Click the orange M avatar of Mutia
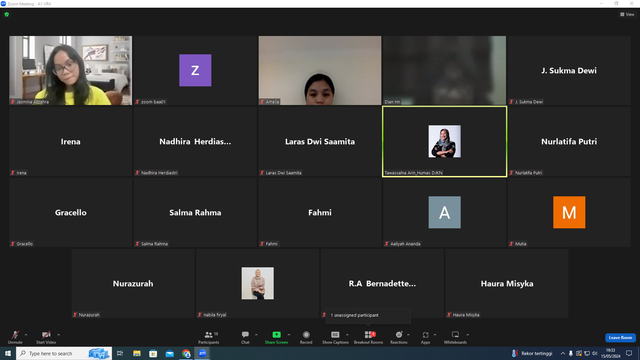The image size is (640, 360). pos(569,212)
